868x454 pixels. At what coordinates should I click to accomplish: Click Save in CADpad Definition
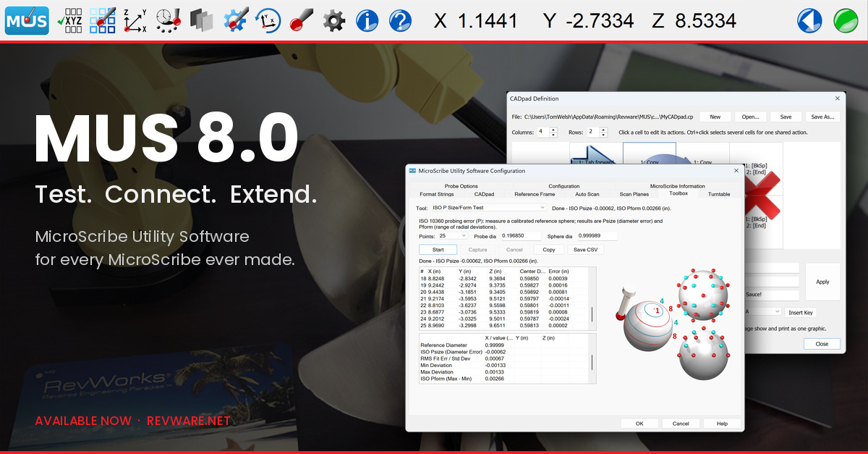786,117
